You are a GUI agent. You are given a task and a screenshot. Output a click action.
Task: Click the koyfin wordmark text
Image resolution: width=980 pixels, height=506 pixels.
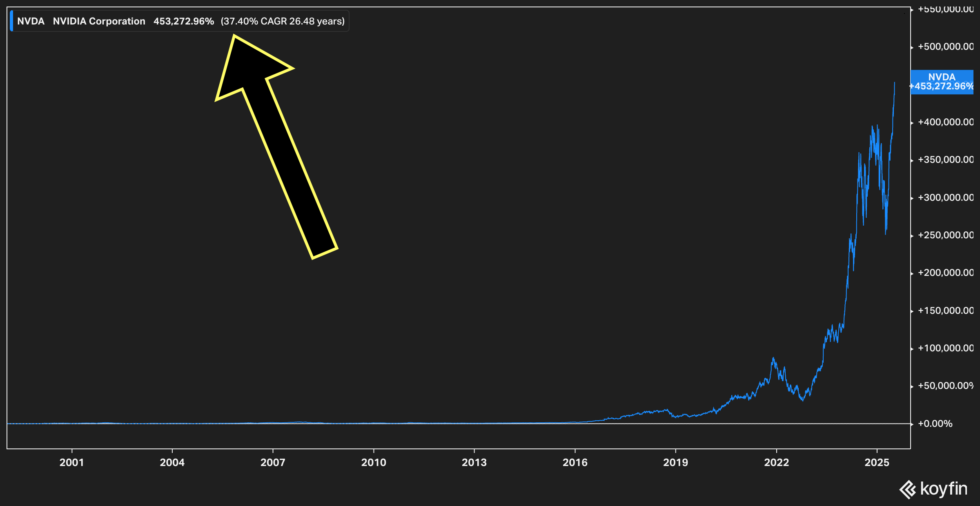pyautogui.click(x=944, y=488)
